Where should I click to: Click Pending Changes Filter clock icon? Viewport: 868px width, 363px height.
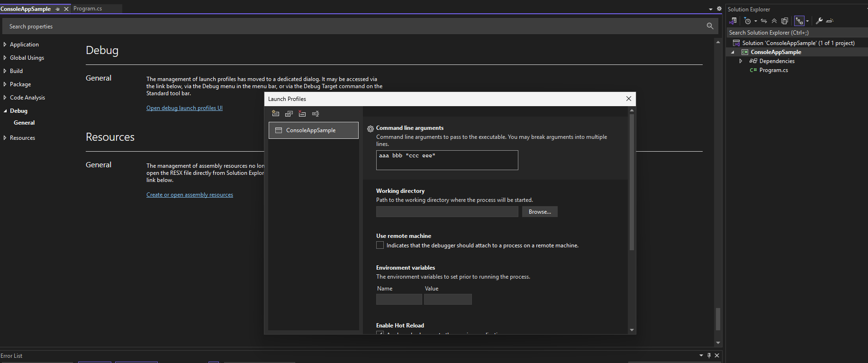pos(748,21)
